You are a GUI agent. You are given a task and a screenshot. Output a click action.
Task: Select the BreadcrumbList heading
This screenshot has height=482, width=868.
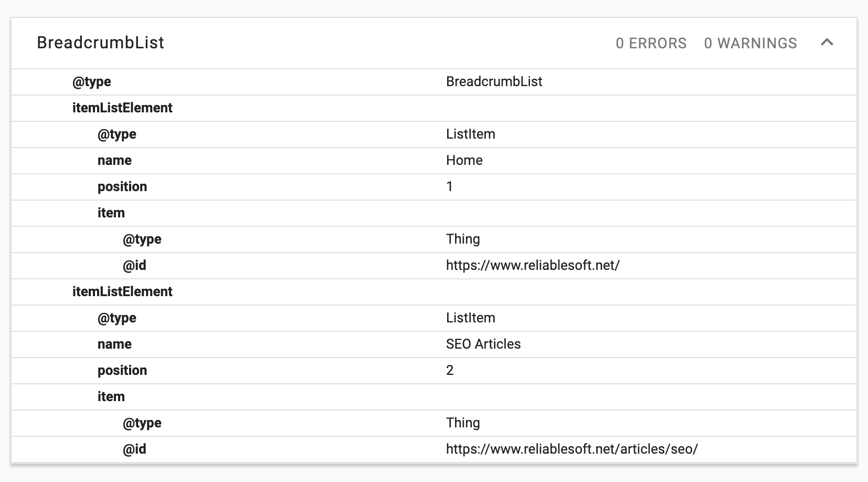pos(100,43)
